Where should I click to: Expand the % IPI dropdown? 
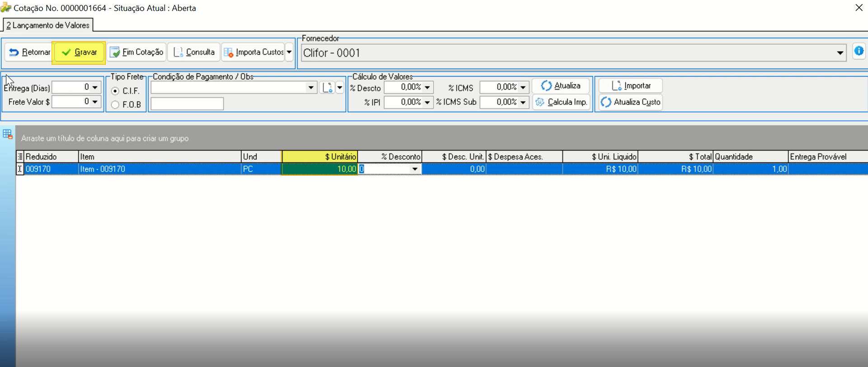click(427, 102)
